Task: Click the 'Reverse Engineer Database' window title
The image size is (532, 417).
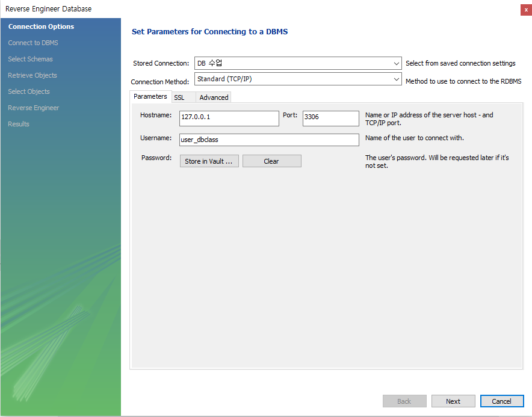Action: click(x=48, y=9)
